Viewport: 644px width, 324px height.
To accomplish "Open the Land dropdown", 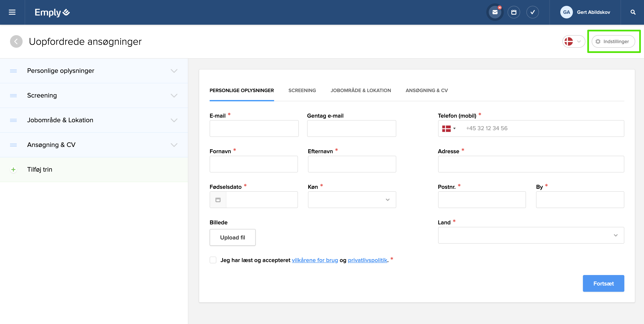I will [531, 235].
